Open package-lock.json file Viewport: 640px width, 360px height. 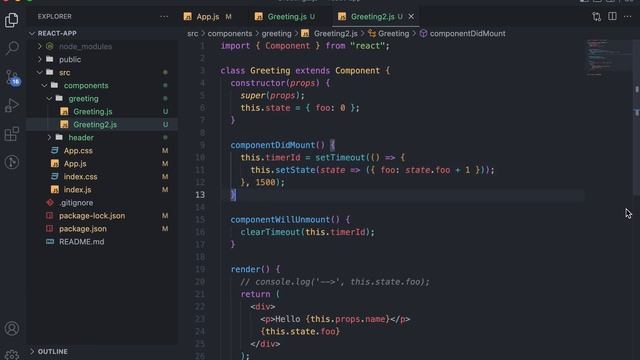[102, 216]
